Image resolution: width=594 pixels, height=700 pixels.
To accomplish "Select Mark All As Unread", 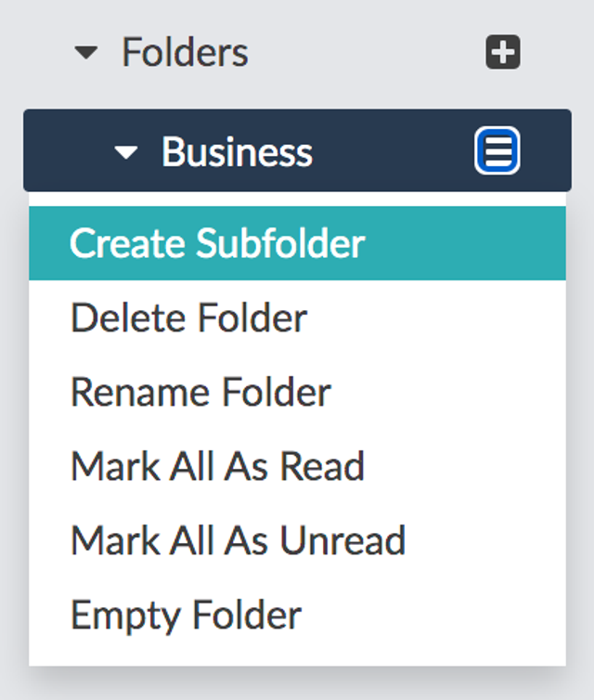I will [297, 540].
